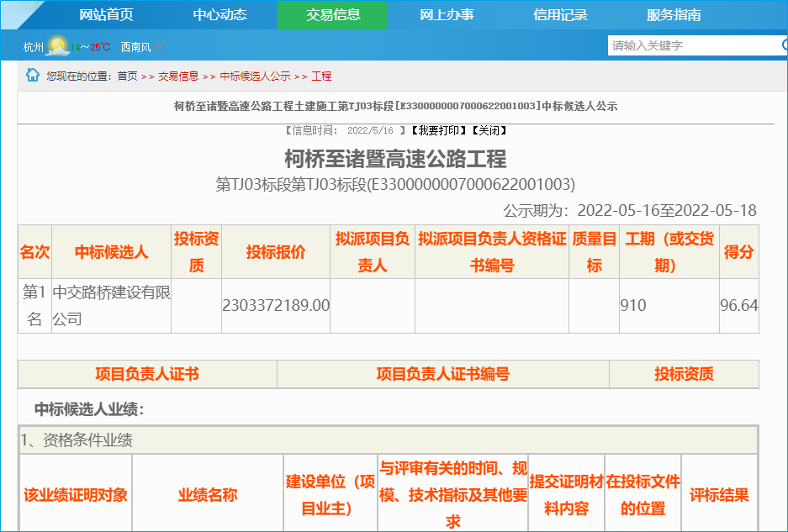The width and height of the screenshot is (788, 532).
Task: Open the 网站首页 navigation tab
Action: (x=106, y=15)
